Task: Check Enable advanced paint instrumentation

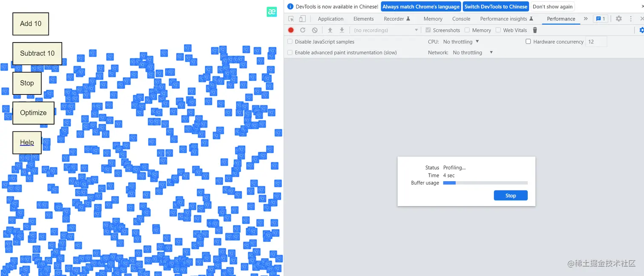Action: 290,53
